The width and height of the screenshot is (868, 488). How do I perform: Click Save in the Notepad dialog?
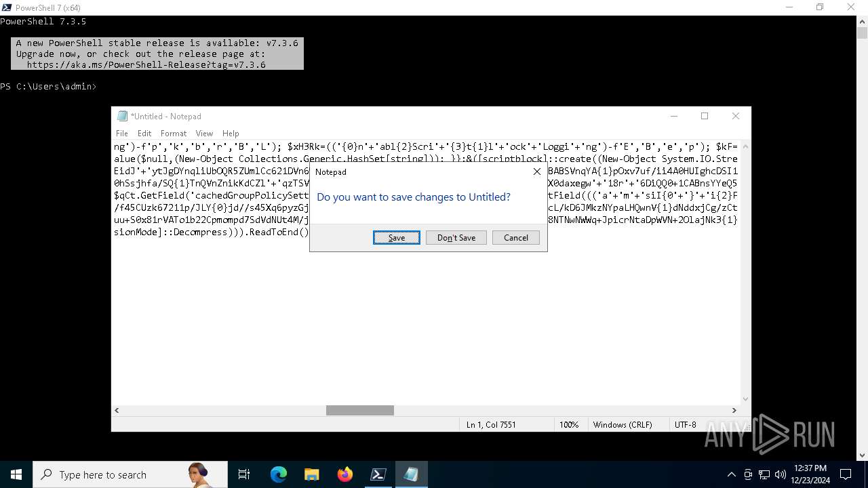pyautogui.click(x=397, y=238)
